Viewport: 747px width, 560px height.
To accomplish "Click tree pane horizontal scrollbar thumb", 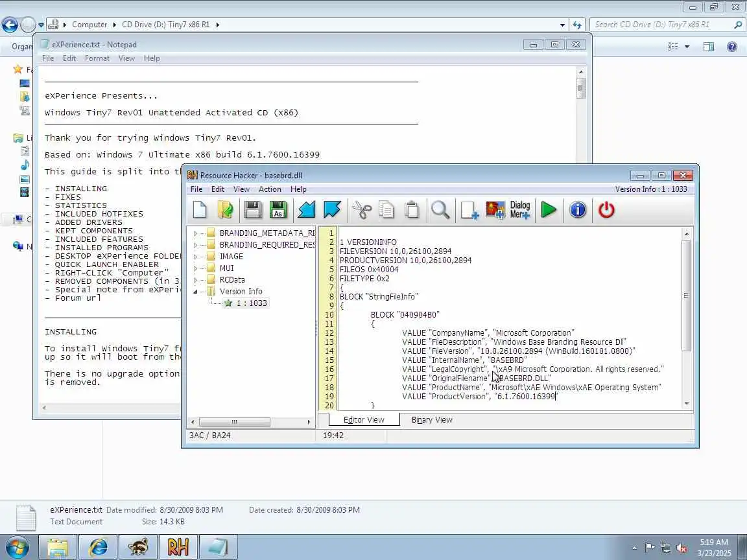I will pos(234,422).
